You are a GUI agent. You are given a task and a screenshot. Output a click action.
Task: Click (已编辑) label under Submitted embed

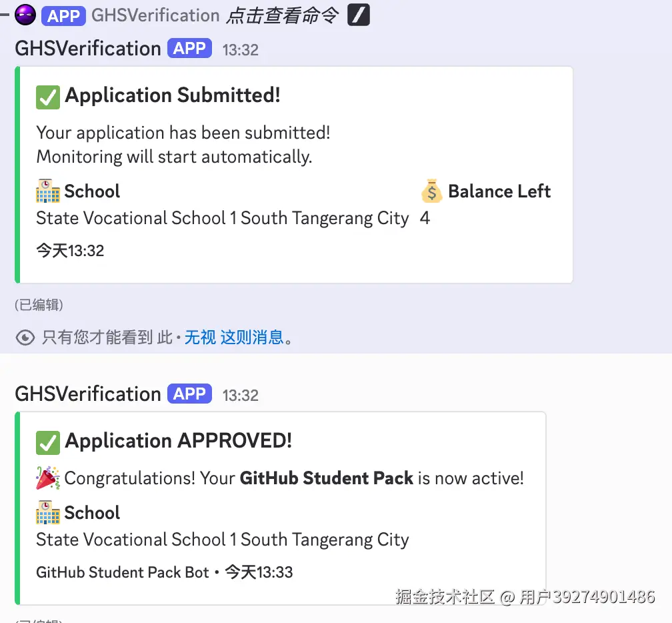coord(39,305)
